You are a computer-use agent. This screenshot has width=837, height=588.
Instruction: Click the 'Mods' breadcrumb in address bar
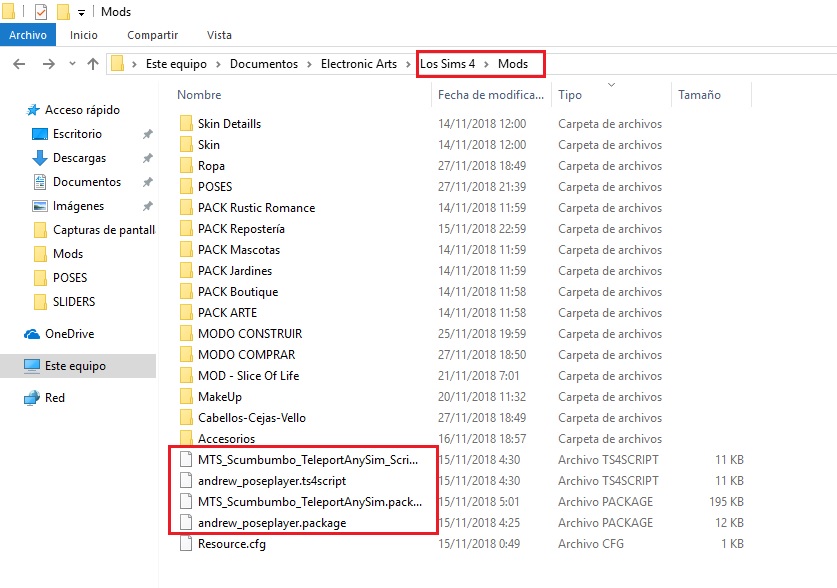pos(513,64)
